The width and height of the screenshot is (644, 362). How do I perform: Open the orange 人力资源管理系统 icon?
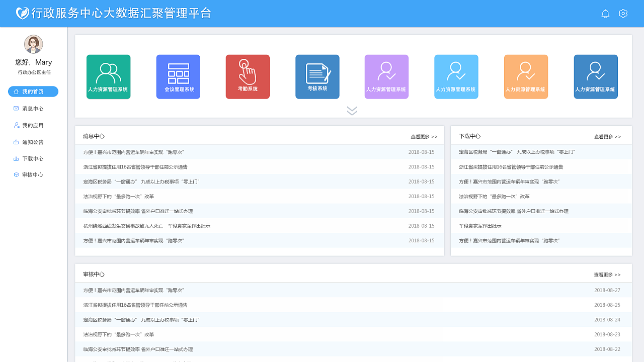(x=526, y=76)
